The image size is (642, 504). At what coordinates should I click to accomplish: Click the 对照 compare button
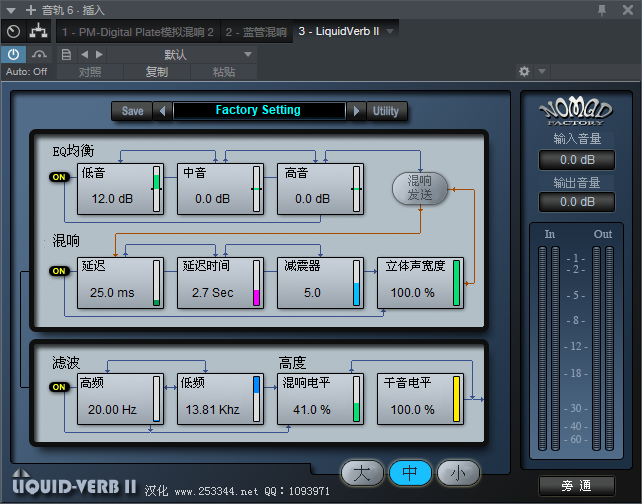pyautogui.click(x=90, y=72)
